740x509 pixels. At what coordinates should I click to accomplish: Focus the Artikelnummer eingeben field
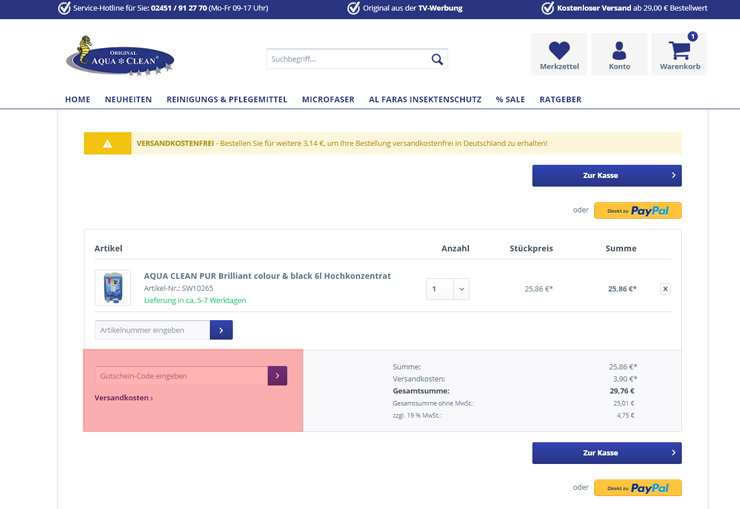(x=152, y=330)
